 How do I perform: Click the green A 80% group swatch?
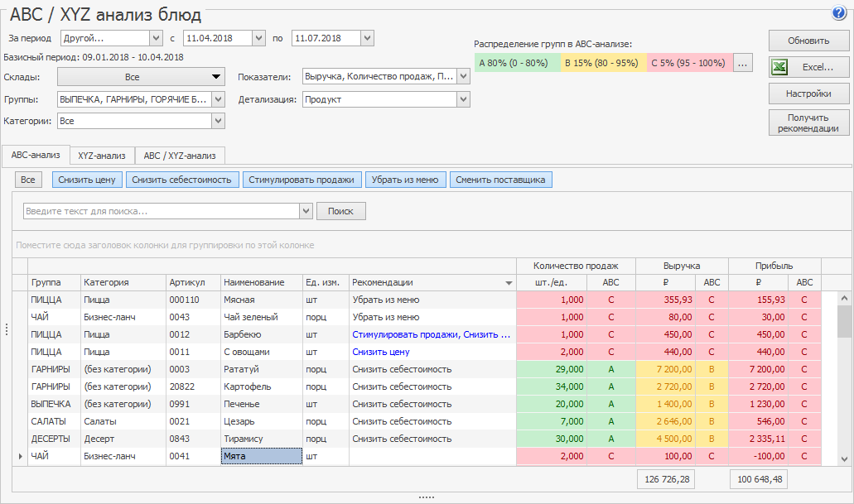[517, 63]
